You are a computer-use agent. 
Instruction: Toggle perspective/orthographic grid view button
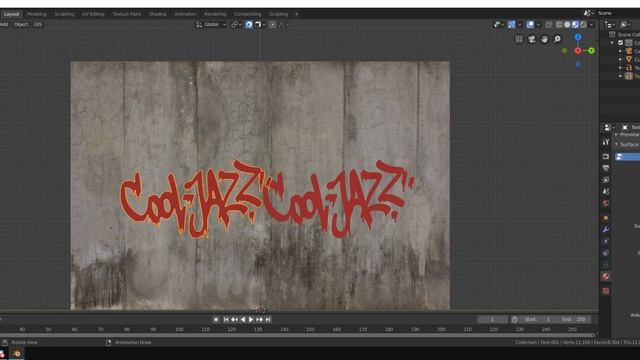point(519,39)
